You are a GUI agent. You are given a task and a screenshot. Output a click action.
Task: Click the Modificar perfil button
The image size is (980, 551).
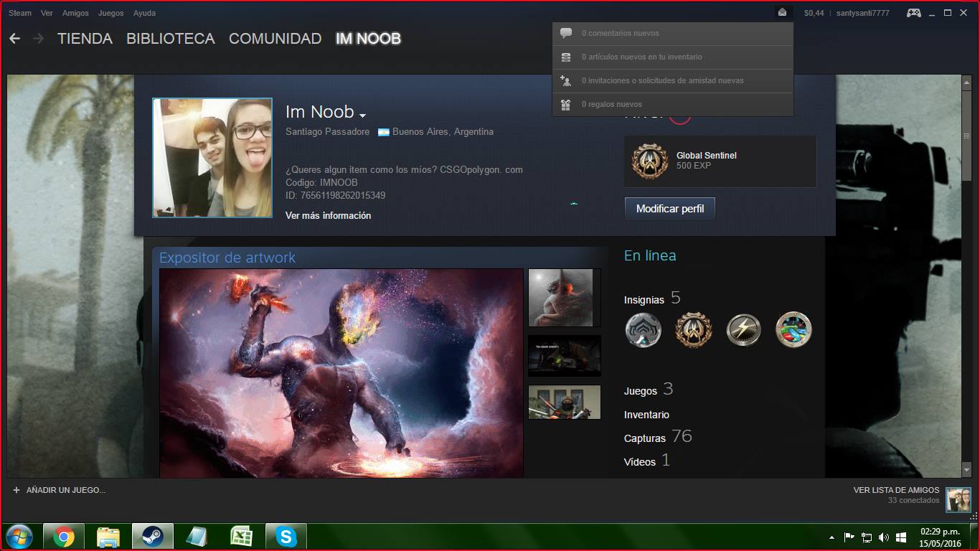click(670, 209)
